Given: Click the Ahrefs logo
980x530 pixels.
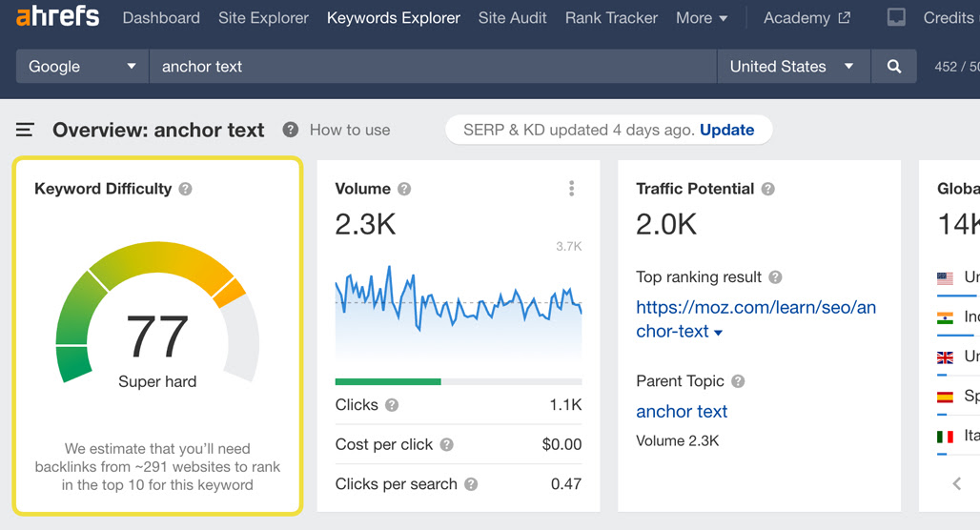Looking at the screenshot, I should point(57,16).
